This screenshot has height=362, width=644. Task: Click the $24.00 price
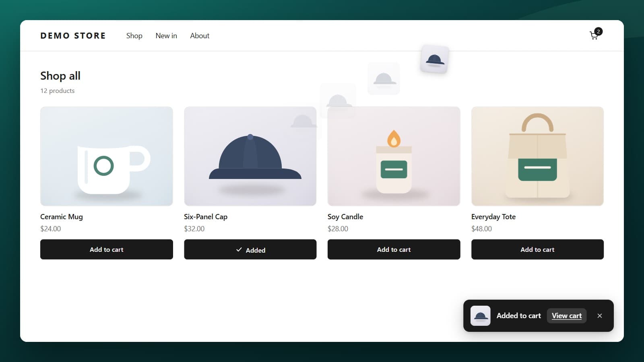[x=51, y=228]
